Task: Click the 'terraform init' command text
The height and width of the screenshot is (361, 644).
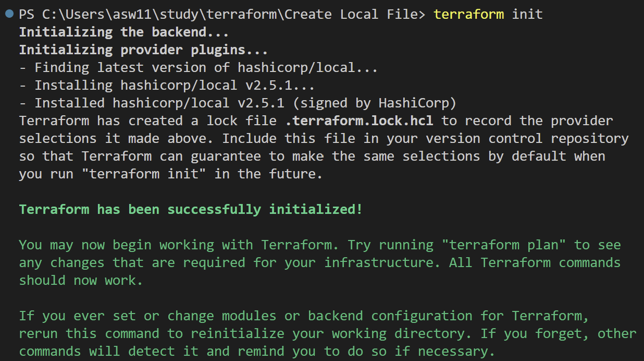Action: [488, 14]
